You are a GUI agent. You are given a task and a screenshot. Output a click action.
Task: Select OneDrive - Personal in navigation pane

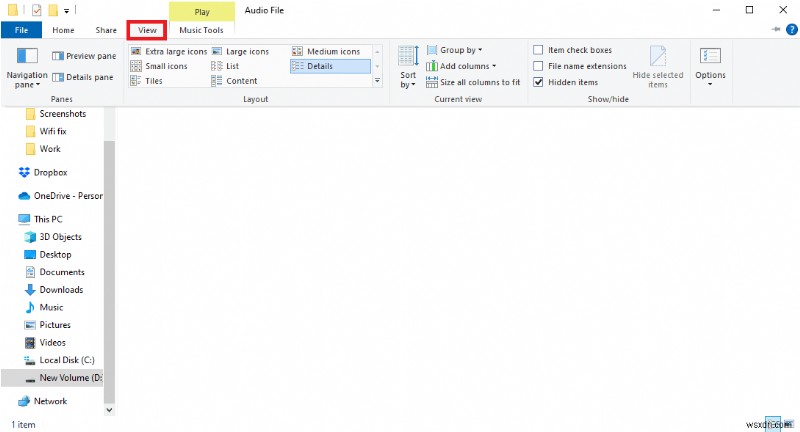point(60,196)
